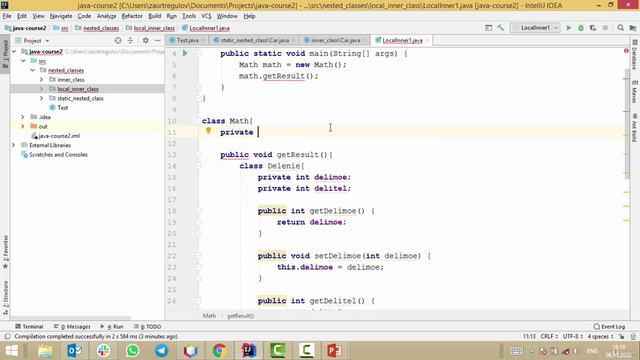Open the Maven side tool window
This screenshot has width=640, height=360.
pos(635,91)
